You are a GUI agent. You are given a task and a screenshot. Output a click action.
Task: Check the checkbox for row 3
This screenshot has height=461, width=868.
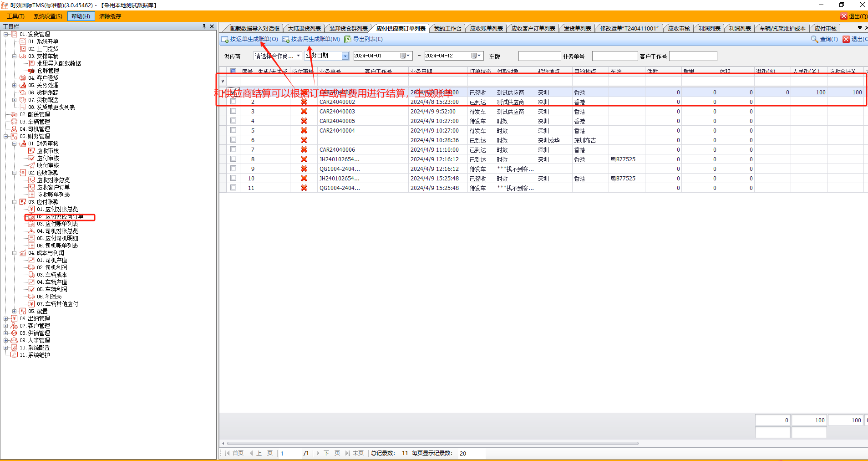pyautogui.click(x=233, y=111)
